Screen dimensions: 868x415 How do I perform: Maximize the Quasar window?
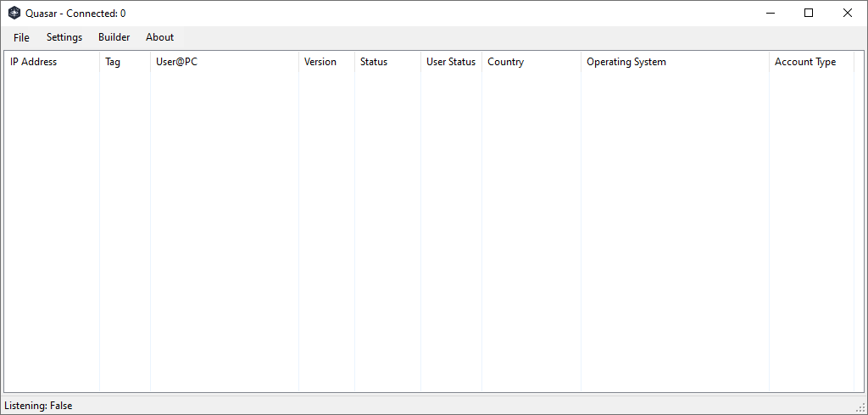(809, 13)
